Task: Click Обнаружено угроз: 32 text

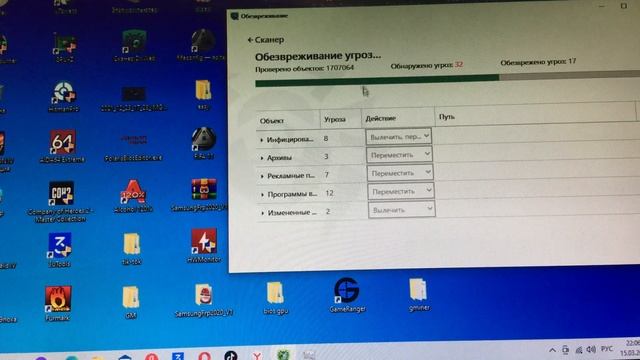Action: click(427, 65)
